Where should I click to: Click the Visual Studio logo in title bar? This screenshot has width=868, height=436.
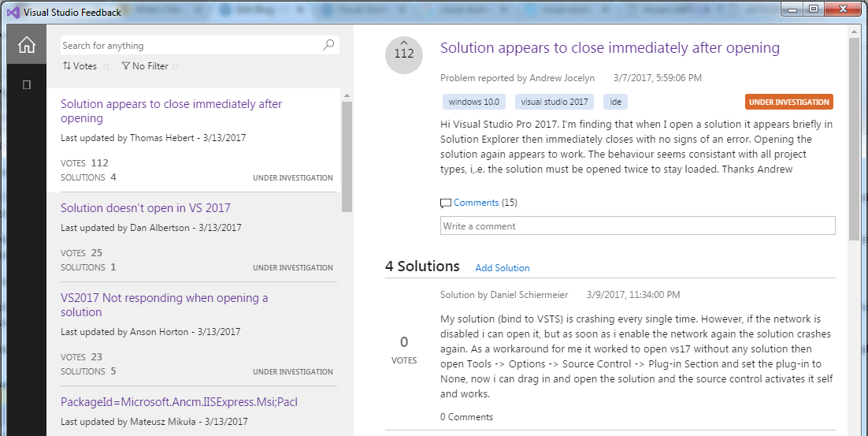click(13, 12)
